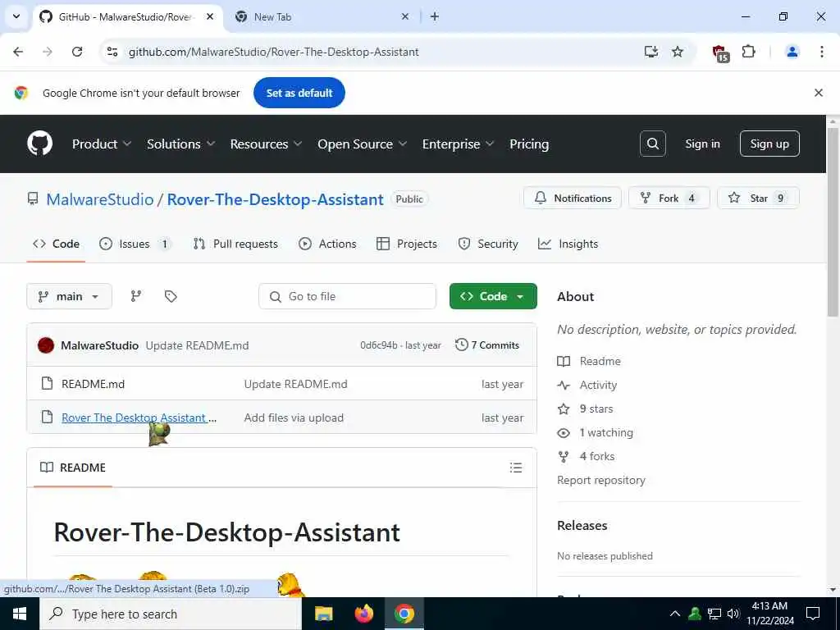View tags via the tag icon
840x630 pixels.
coord(171,296)
